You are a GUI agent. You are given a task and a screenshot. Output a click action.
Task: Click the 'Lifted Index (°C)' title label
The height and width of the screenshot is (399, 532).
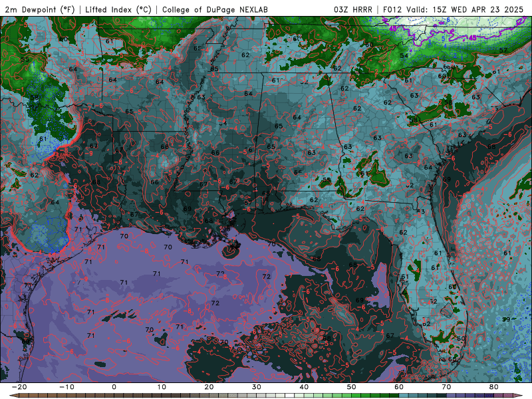[x=118, y=9]
